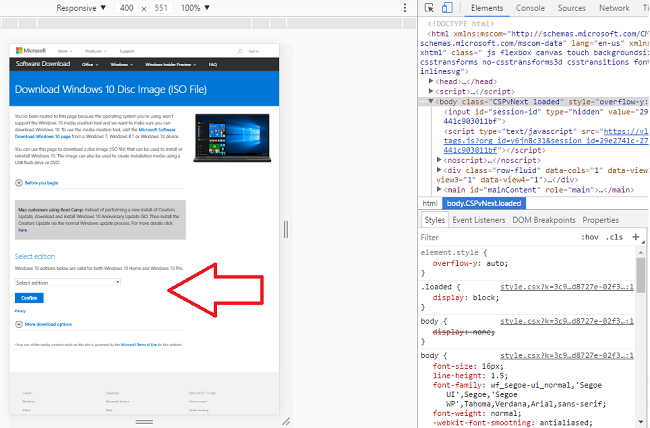The image size is (650, 428).
Task: Open the Select edition combo box
Action: (x=68, y=282)
